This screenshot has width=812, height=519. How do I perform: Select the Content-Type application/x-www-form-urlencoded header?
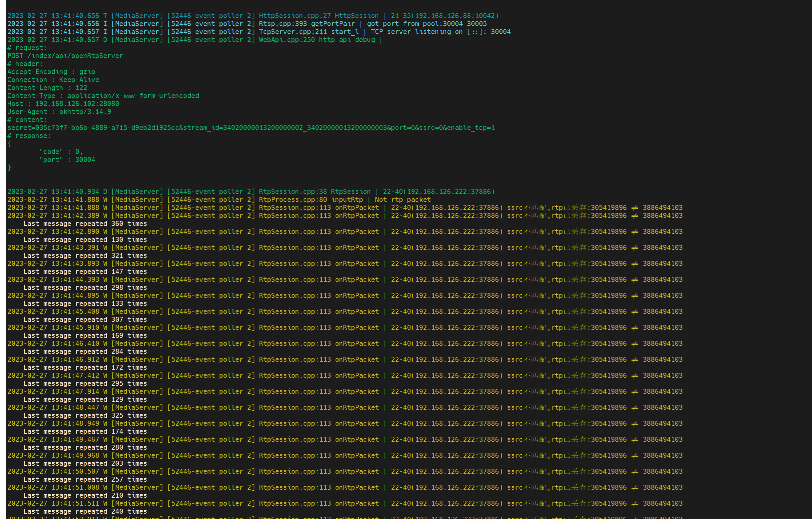(x=103, y=95)
